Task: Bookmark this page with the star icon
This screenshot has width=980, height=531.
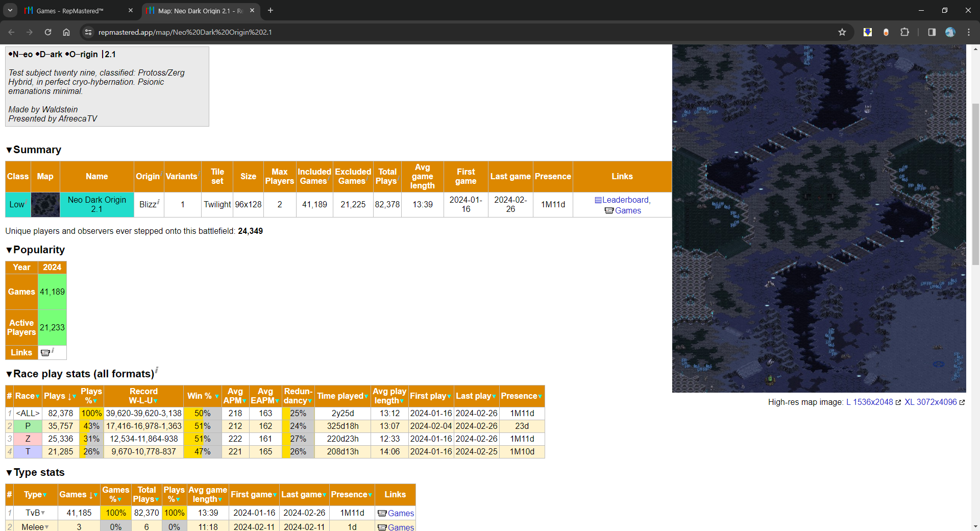Action: click(x=842, y=32)
